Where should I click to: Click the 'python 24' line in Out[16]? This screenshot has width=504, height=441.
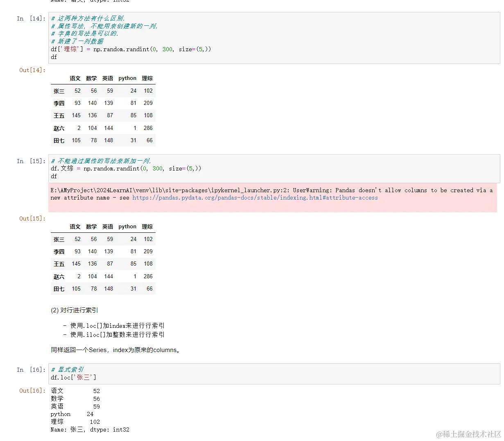(72, 414)
